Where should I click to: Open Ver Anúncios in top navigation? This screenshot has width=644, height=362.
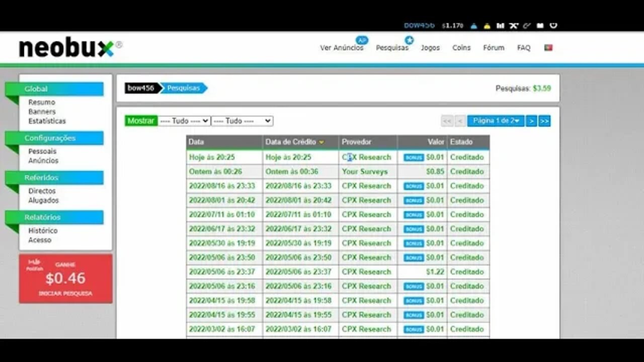342,48
